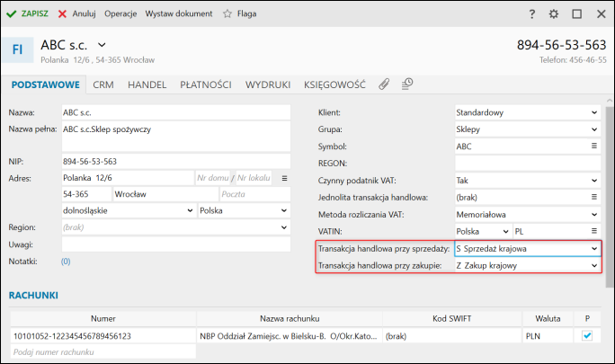
Task: Switch to the PŁATNOŚCI tab
Action: coord(206,84)
